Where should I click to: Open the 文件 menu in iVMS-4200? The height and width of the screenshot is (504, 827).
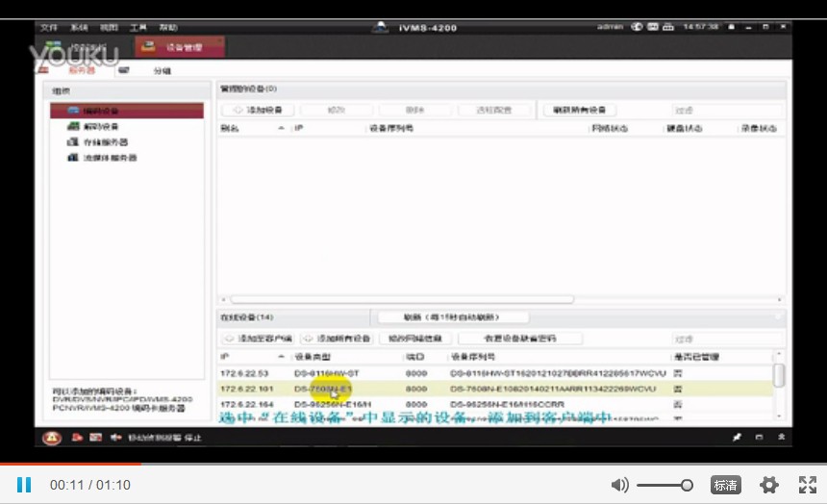click(48, 28)
